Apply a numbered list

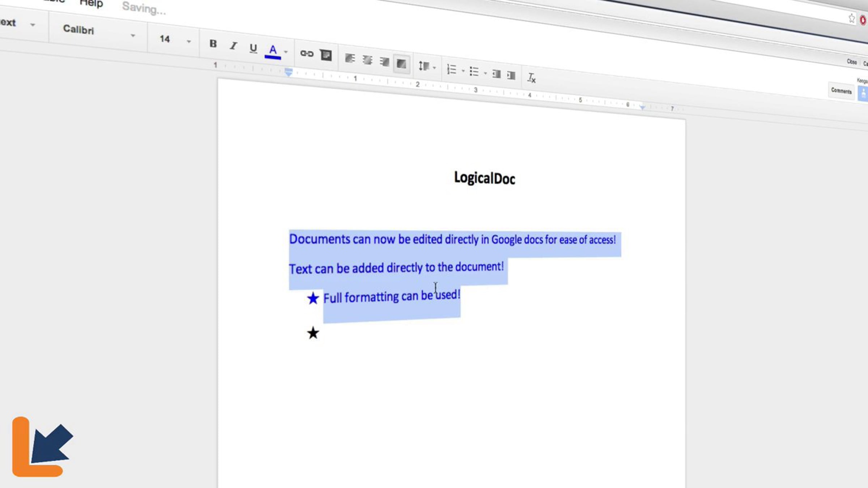click(x=451, y=69)
